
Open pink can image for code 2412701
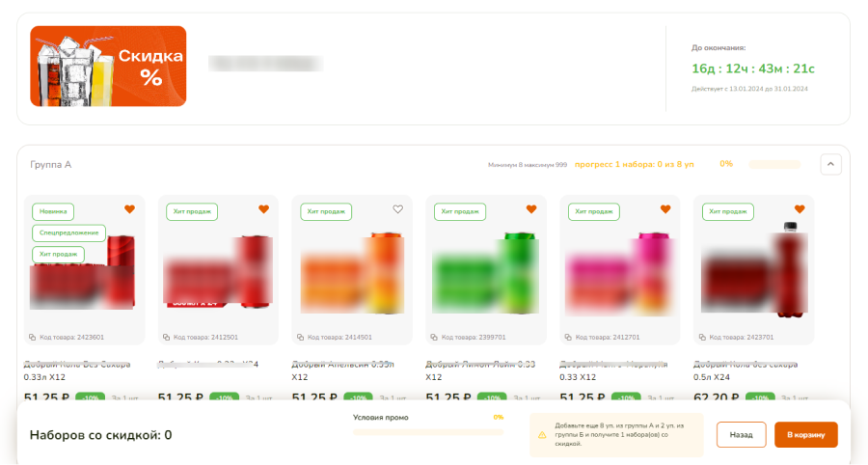point(620,273)
